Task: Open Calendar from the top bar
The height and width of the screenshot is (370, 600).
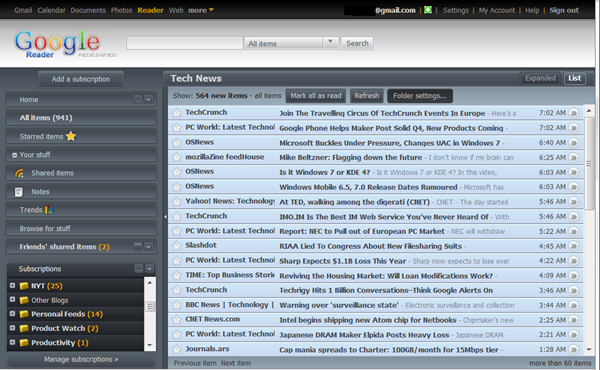Action: [51, 10]
